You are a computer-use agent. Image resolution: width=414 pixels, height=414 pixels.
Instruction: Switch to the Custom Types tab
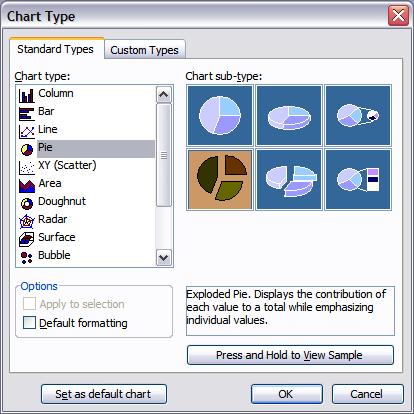[144, 50]
